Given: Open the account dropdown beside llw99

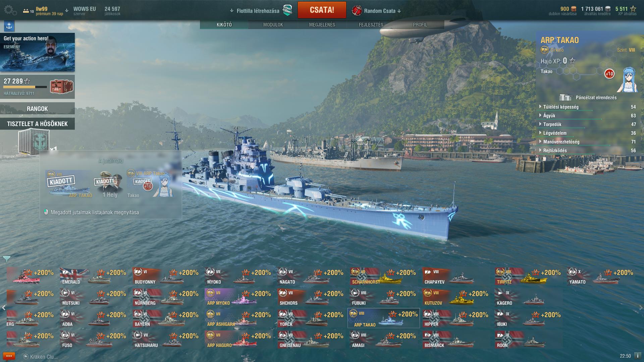Looking at the screenshot, I should 67,10.
